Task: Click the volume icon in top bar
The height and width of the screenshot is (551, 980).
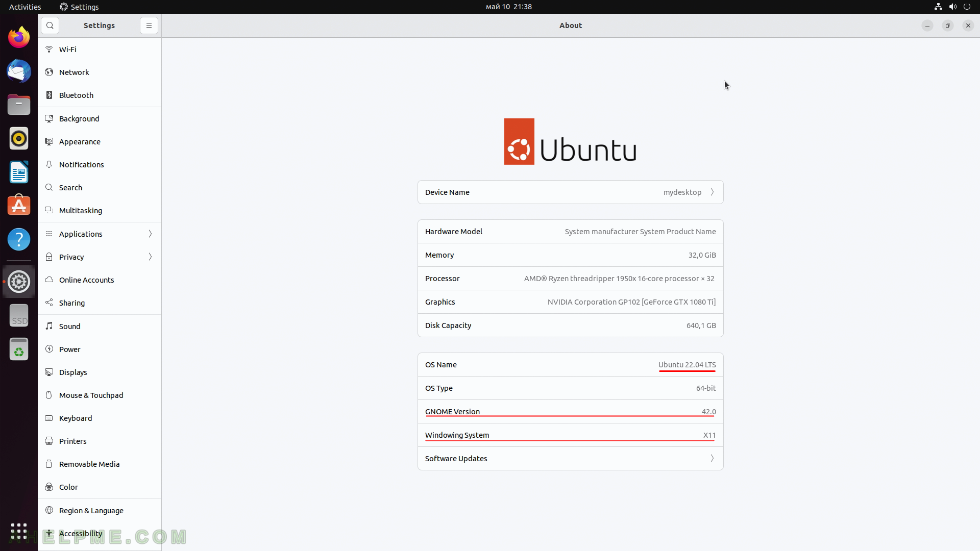Action: (952, 7)
